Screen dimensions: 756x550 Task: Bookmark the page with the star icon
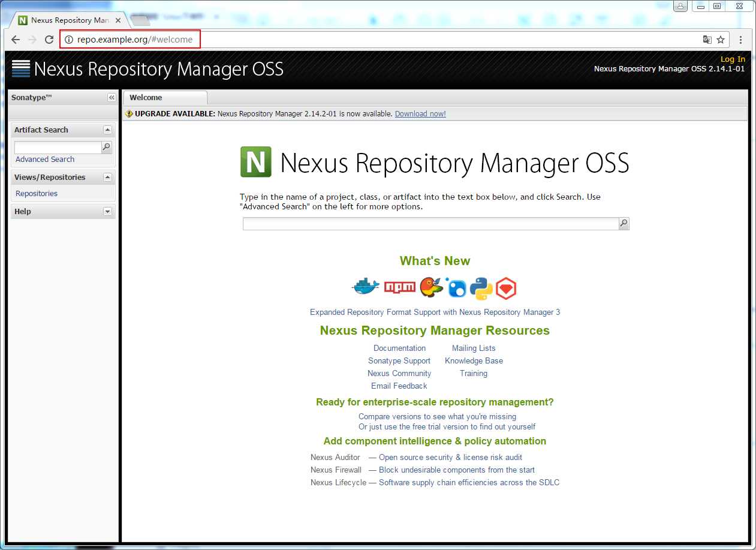[721, 40]
